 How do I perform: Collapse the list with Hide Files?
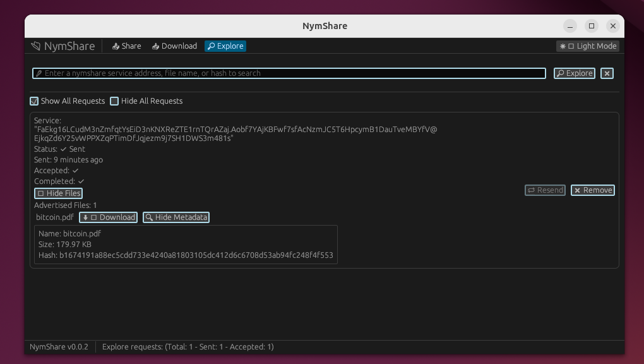pyautogui.click(x=58, y=193)
